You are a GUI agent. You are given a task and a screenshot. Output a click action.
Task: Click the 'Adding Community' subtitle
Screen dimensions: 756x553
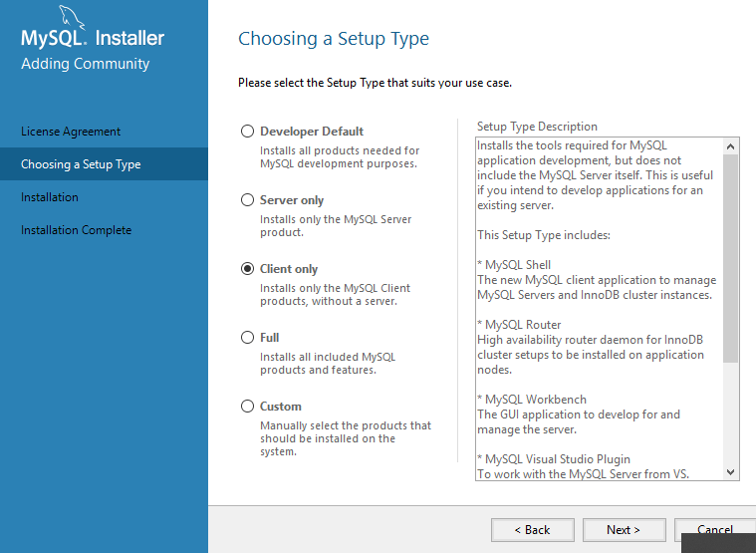tap(86, 64)
